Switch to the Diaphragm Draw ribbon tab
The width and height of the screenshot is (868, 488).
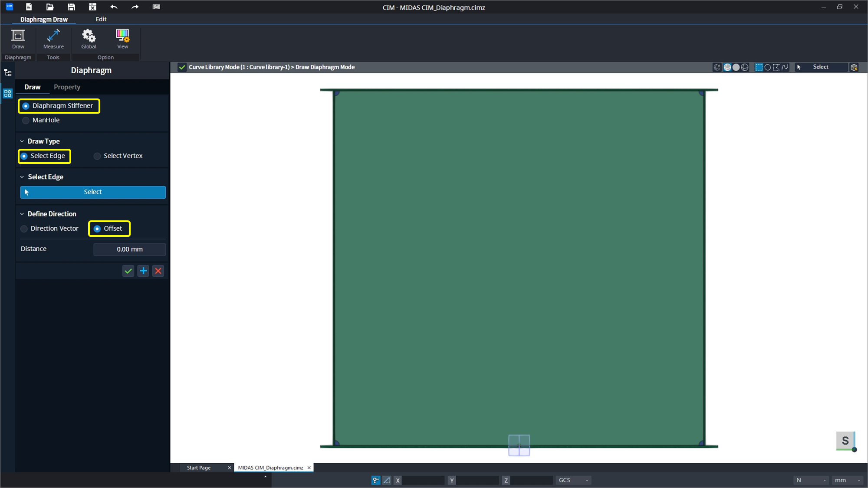44,20
